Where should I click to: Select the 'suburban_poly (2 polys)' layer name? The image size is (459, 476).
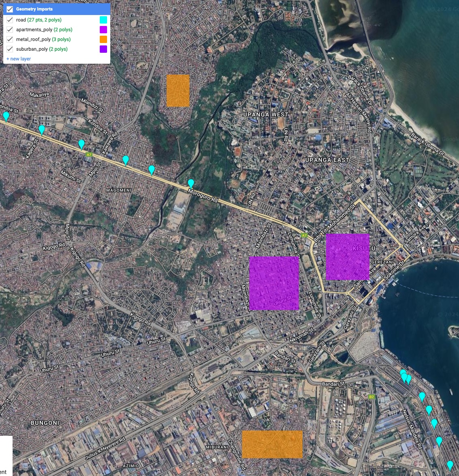point(42,49)
